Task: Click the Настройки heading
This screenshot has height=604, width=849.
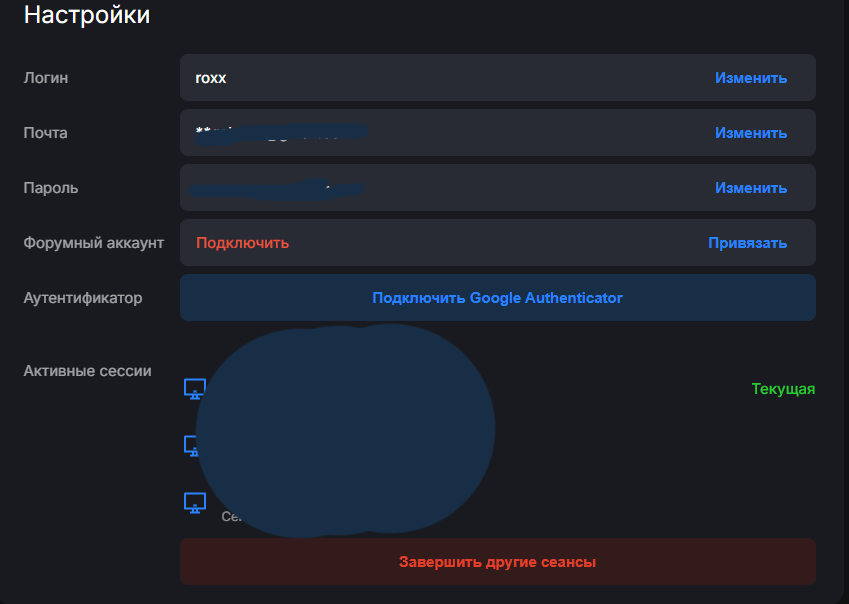Action: click(87, 15)
